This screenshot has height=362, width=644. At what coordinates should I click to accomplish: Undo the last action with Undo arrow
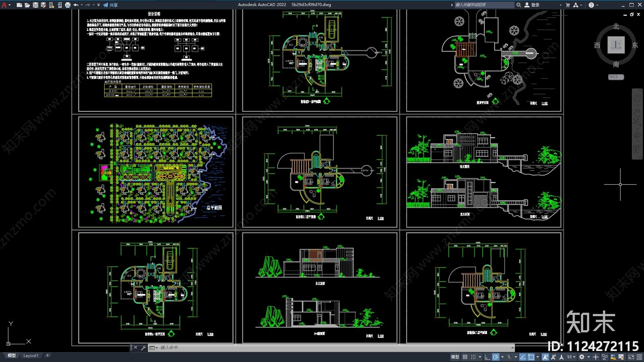pyautogui.click(x=76, y=5)
